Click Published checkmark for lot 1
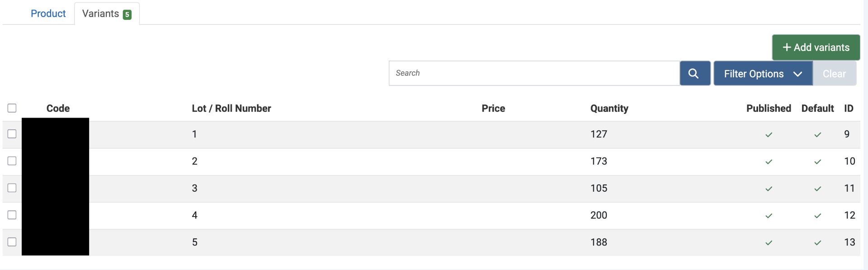This screenshot has height=270, width=868. point(769,135)
